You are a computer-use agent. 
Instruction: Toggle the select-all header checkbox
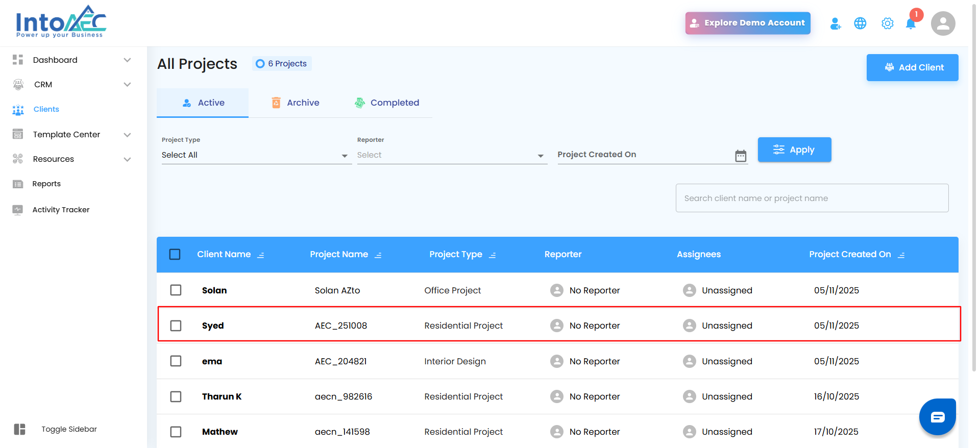[x=175, y=254]
